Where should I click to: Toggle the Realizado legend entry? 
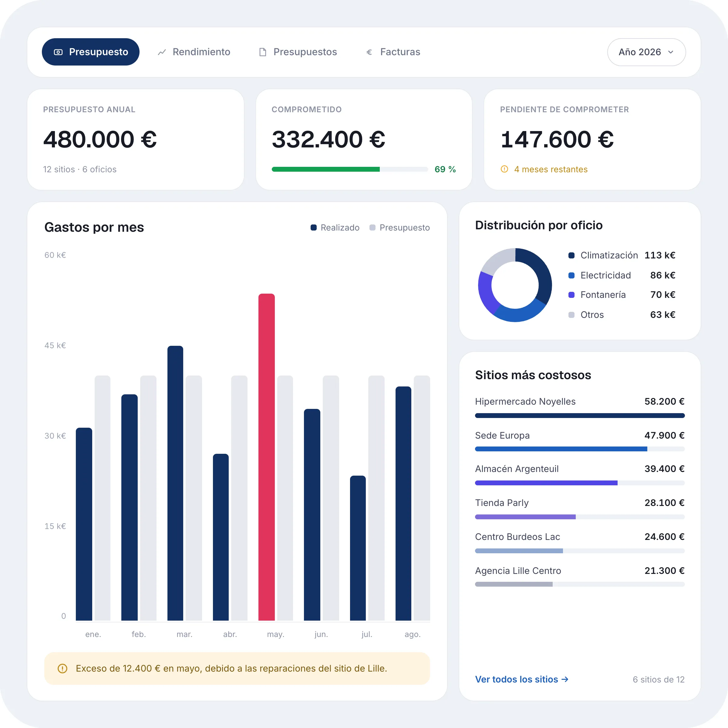(335, 227)
